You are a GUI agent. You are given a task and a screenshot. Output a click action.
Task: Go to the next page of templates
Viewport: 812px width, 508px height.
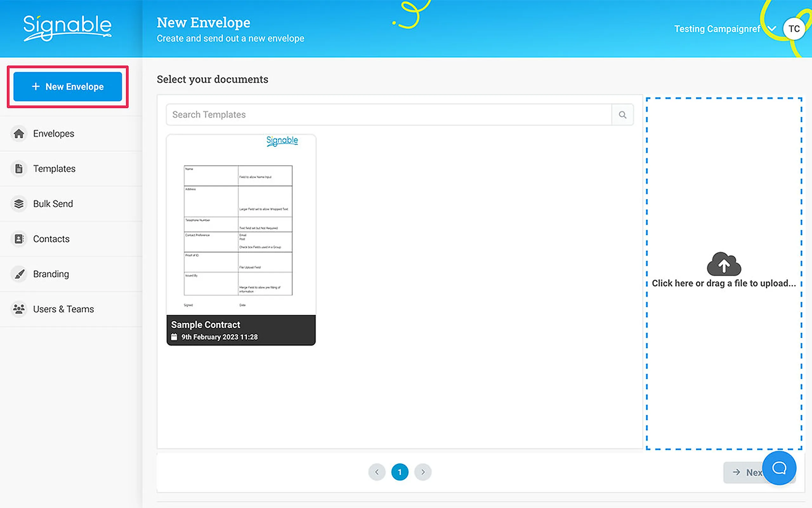point(423,472)
